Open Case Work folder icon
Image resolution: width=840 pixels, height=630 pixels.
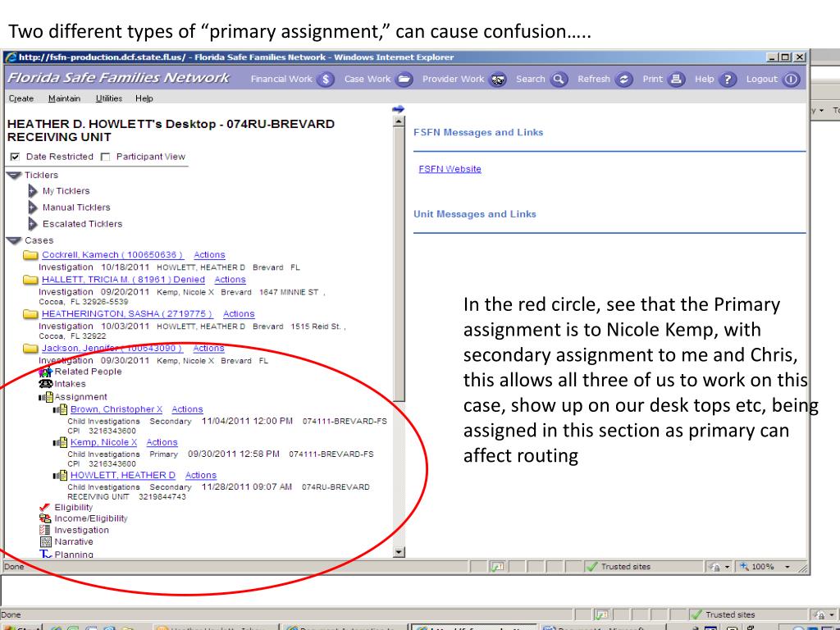[404, 80]
